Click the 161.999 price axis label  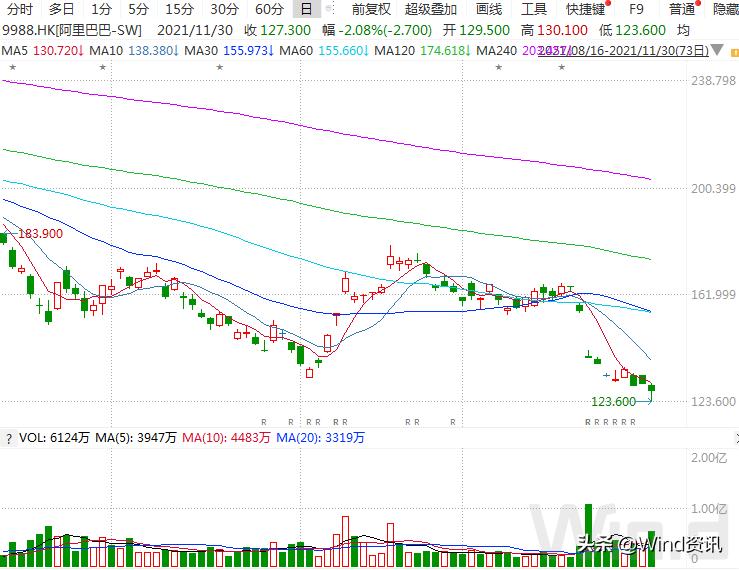pos(713,295)
